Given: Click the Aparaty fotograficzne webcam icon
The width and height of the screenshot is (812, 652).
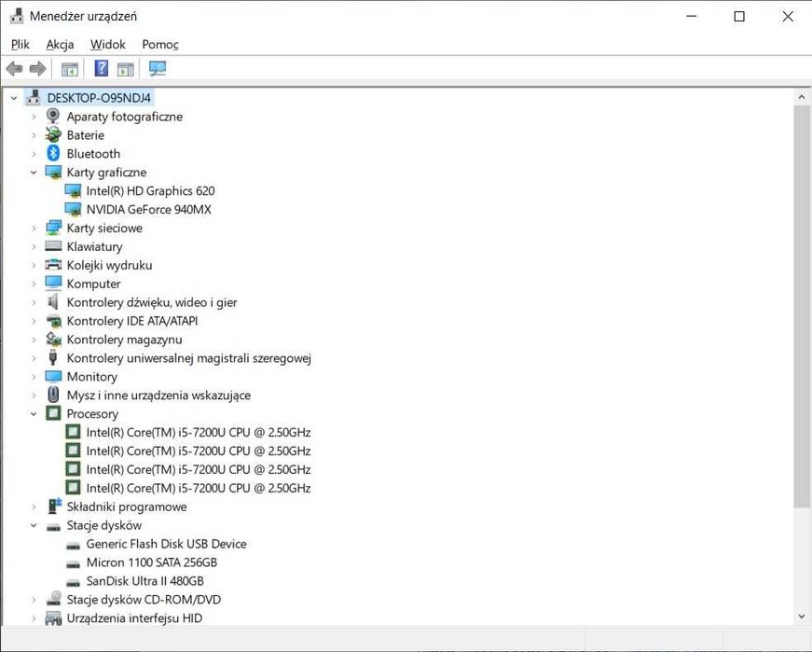Looking at the screenshot, I should pos(53,116).
